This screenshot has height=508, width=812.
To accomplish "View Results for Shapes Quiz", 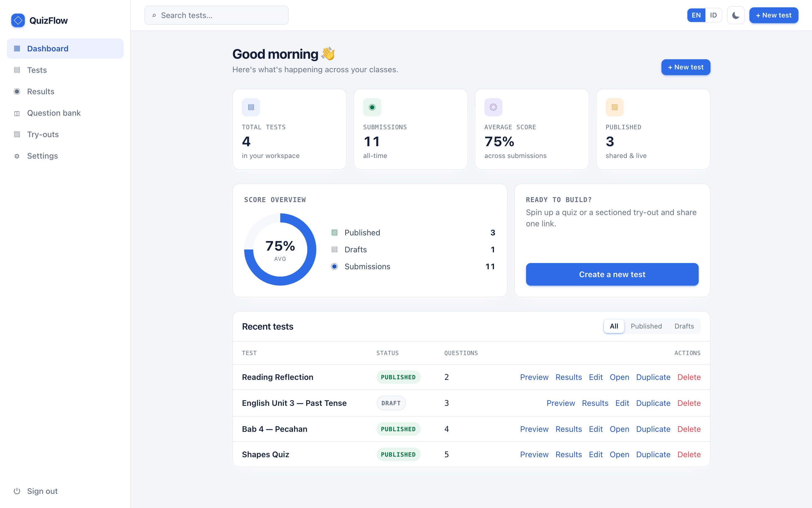I will pyautogui.click(x=569, y=455).
